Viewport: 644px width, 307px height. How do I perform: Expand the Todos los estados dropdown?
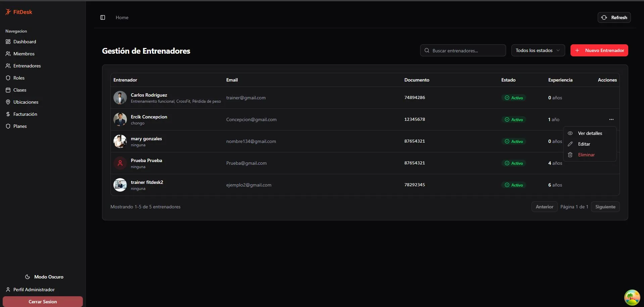(538, 50)
